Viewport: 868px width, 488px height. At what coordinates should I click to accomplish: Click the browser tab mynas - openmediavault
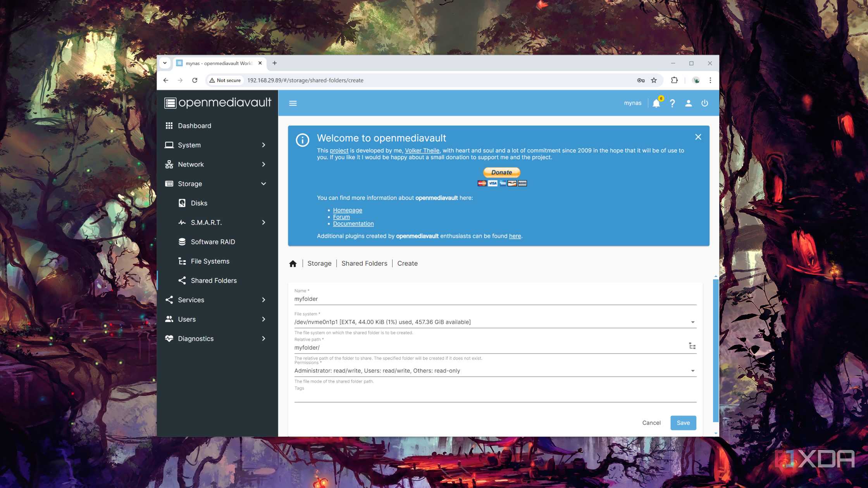tap(219, 63)
